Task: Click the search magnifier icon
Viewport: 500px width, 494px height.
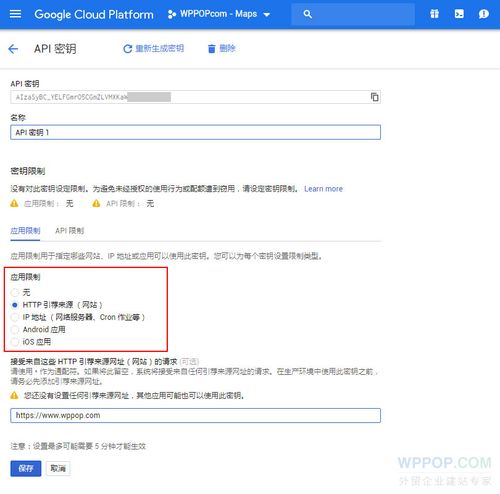Action: coord(307,14)
